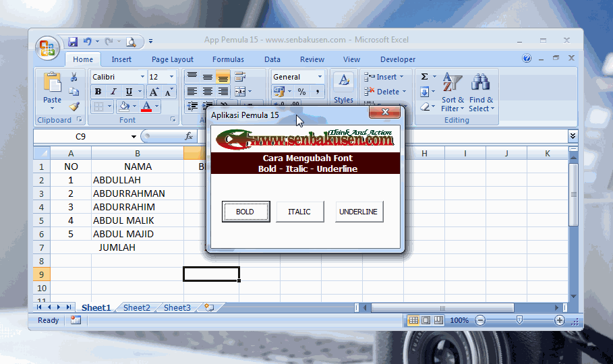Open Excel Help question mark
The image size is (613, 364).
[x=527, y=58]
